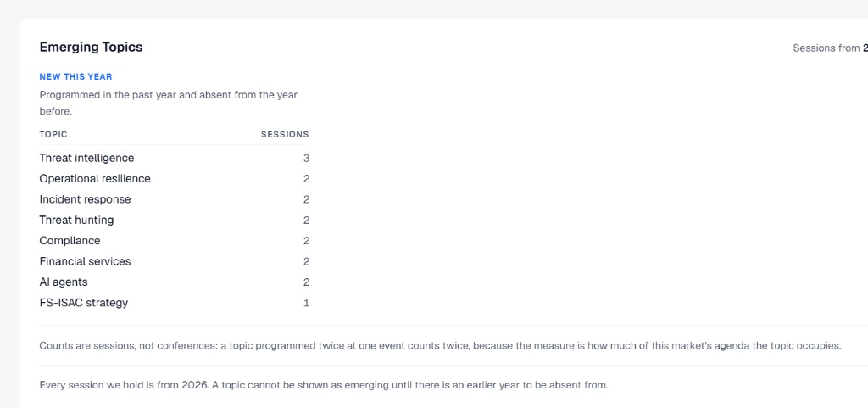Screen dimensions: 868x408
Task: Click the TOPIC column header
Action: coord(53,135)
